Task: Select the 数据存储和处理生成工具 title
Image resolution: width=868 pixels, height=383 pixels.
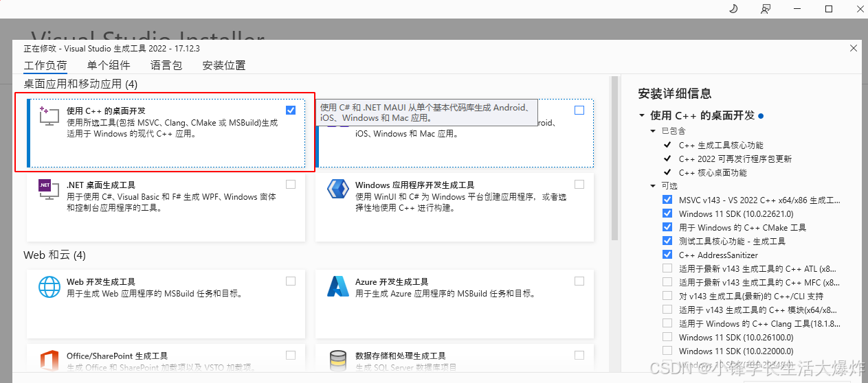Action: pyautogui.click(x=401, y=356)
